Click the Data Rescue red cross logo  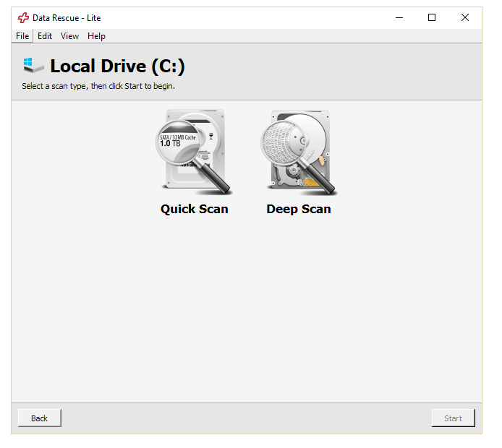(23, 17)
